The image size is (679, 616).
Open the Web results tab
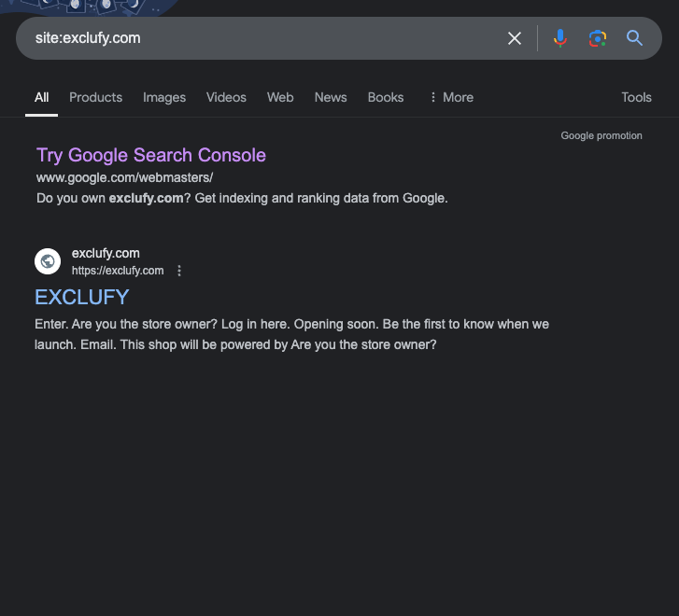click(x=280, y=97)
